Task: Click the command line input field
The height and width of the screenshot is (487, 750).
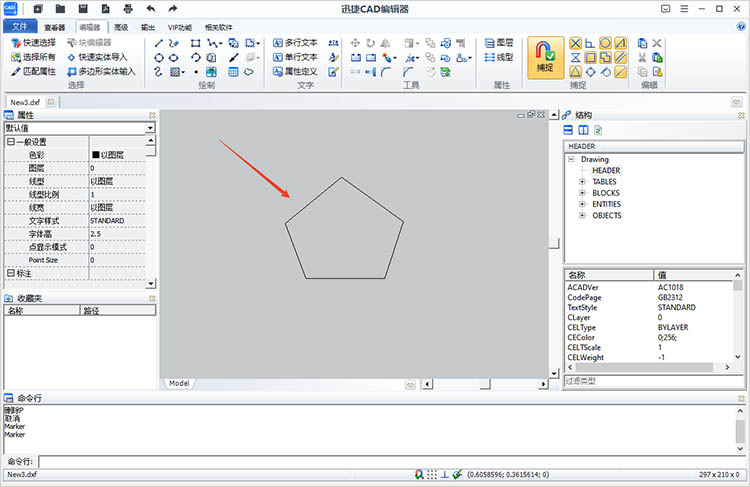Action: (390, 461)
